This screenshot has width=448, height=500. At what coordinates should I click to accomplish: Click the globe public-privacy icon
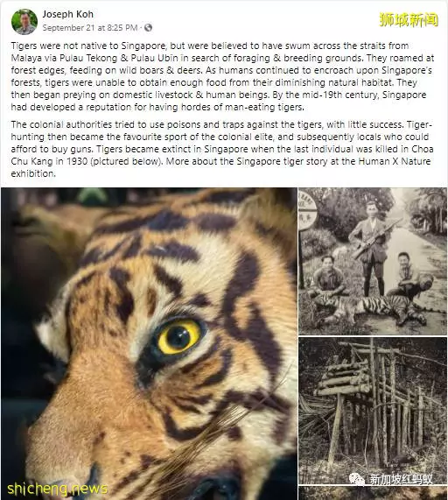[x=148, y=28]
